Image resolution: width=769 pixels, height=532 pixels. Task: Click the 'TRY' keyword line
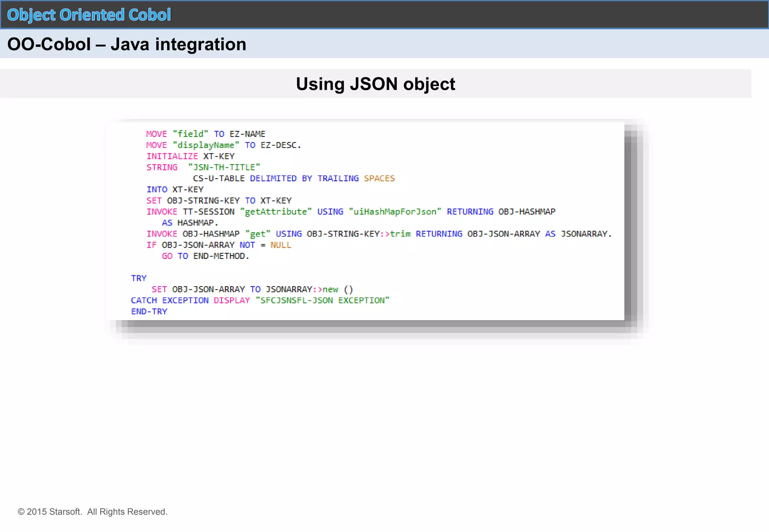click(x=139, y=278)
